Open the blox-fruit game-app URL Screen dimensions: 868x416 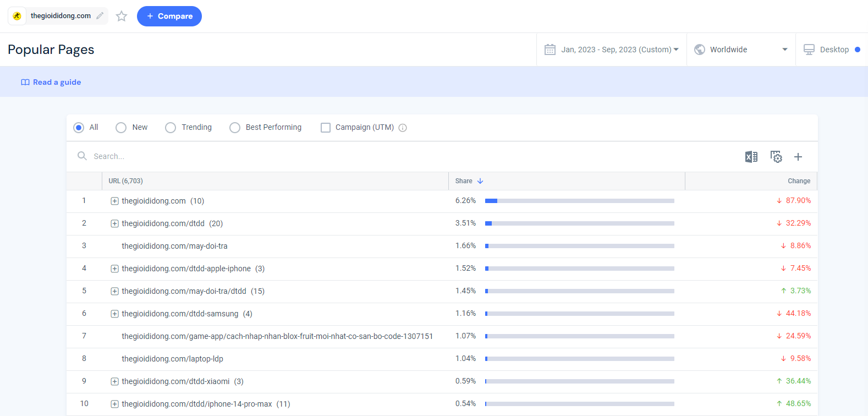point(277,336)
